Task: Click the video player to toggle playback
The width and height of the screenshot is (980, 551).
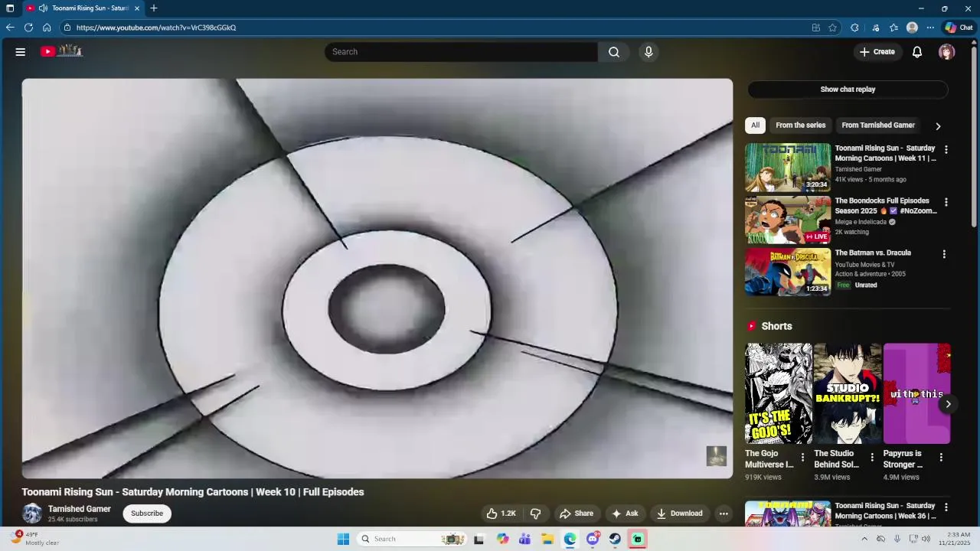Action: tap(377, 279)
